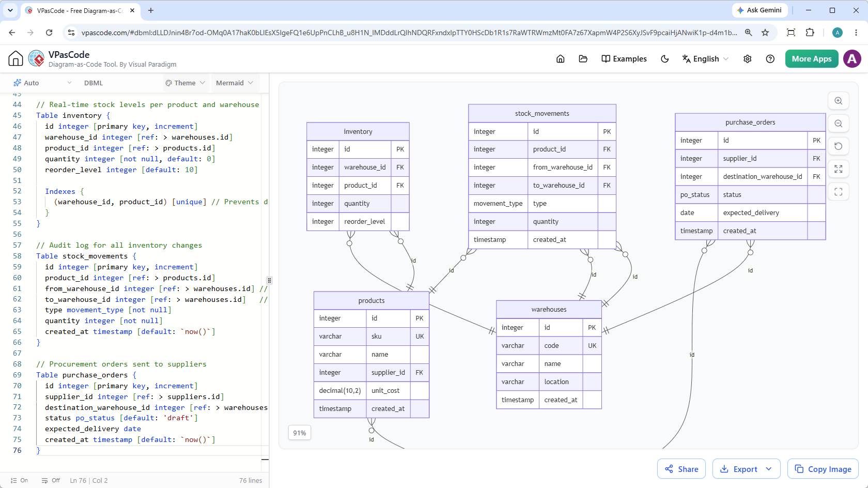Select the stock_movements table header
The width and height of the screenshot is (868, 488).
coord(542,113)
